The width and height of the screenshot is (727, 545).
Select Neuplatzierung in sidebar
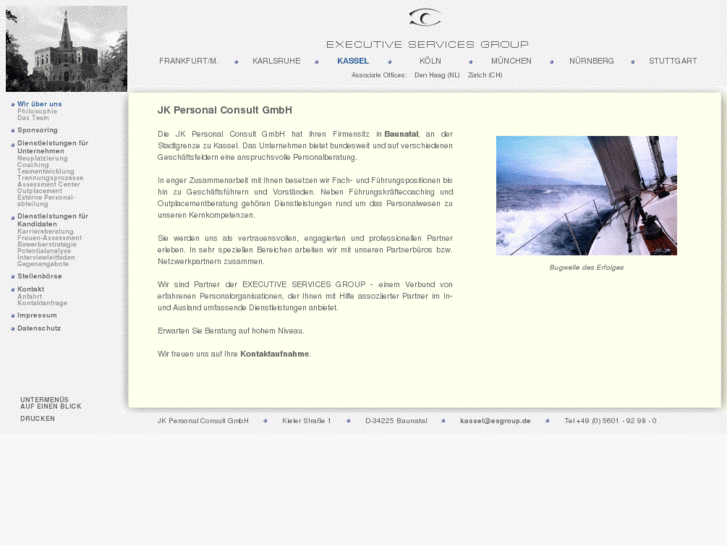click(x=42, y=158)
